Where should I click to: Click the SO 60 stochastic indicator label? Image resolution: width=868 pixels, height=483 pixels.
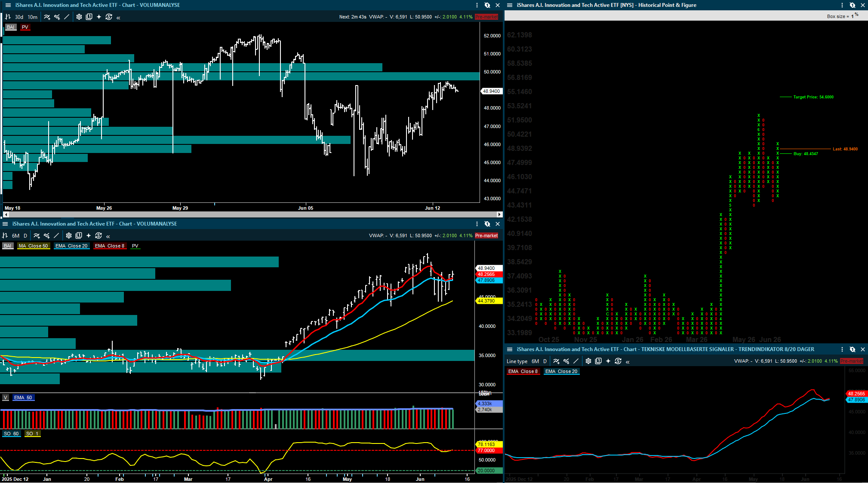point(11,434)
